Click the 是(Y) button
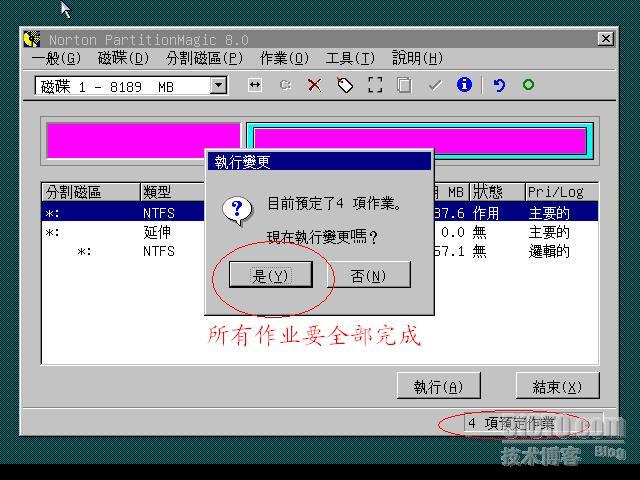The width and height of the screenshot is (640, 480). click(271, 275)
